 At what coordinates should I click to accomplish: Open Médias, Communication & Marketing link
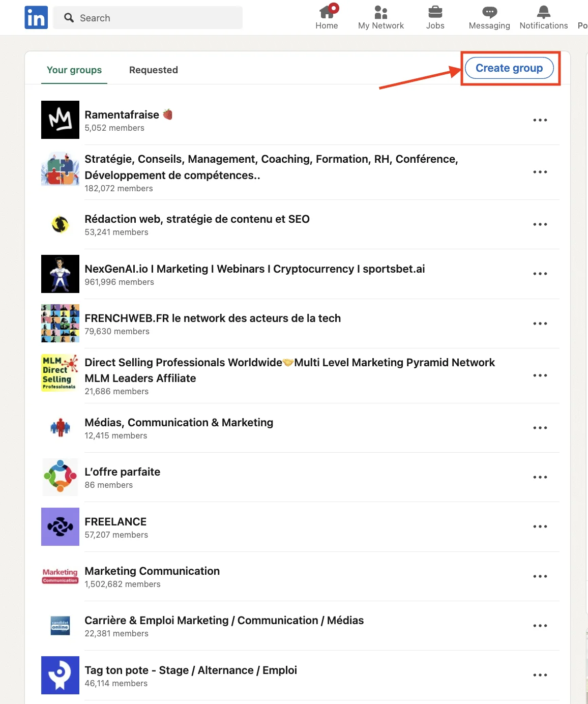tap(179, 423)
